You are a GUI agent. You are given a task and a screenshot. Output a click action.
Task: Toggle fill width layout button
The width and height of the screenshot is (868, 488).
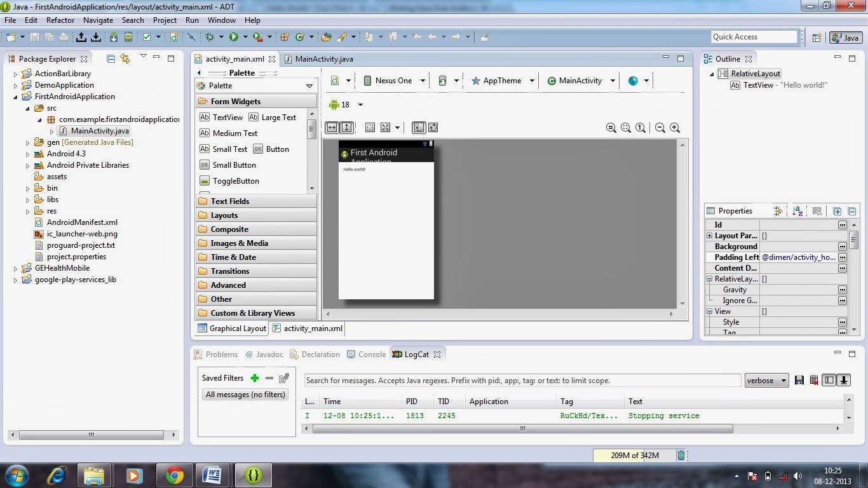tap(332, 128)
